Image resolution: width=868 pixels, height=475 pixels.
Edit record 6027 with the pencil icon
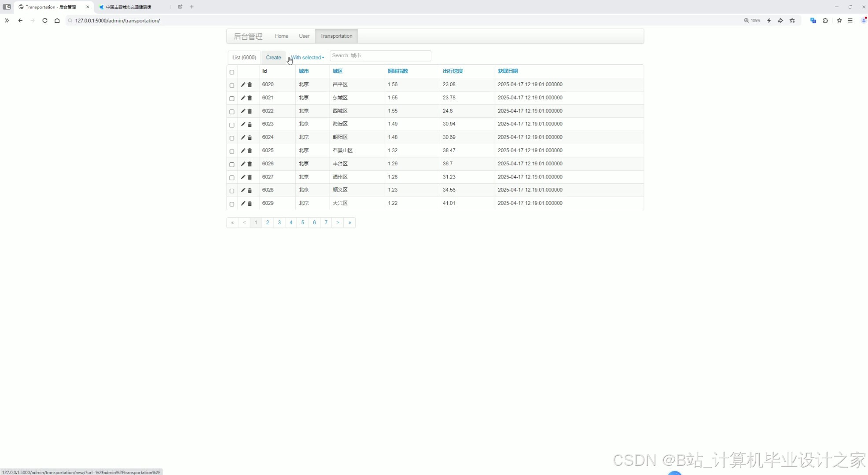[243, 177]
